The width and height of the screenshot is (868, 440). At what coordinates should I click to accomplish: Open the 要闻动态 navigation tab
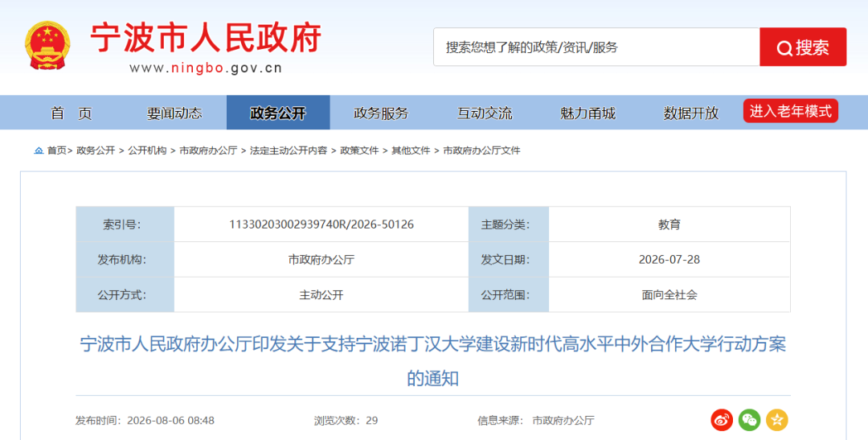[x=174, y=113]
